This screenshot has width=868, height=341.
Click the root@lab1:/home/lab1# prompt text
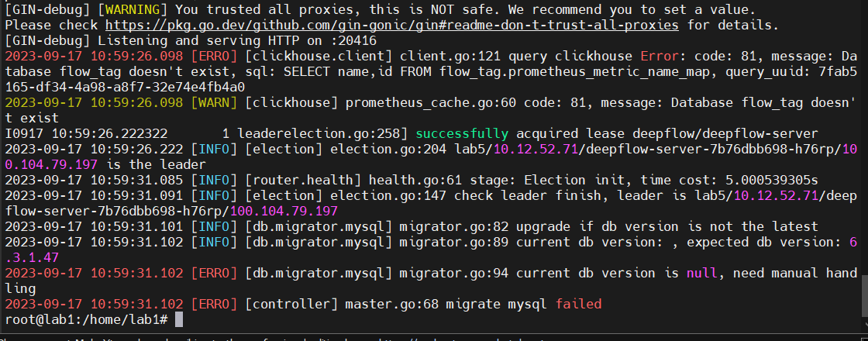(87, 320)
